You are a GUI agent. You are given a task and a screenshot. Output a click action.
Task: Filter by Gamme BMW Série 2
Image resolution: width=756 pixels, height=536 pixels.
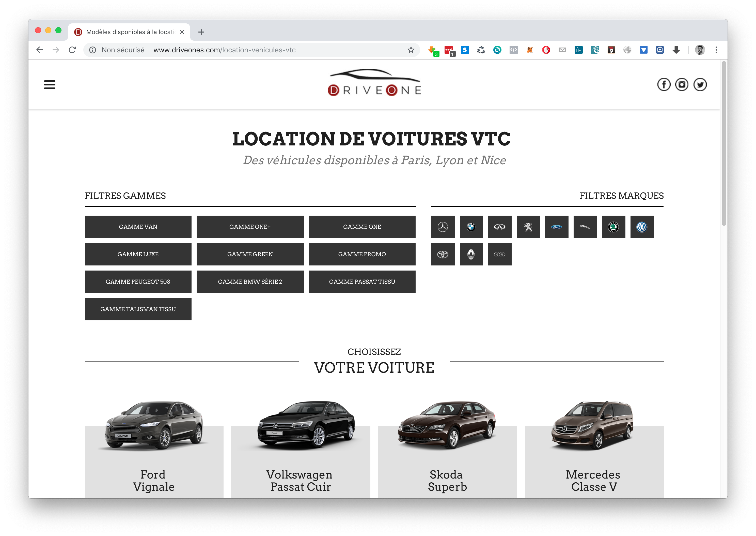coord(250,281)
